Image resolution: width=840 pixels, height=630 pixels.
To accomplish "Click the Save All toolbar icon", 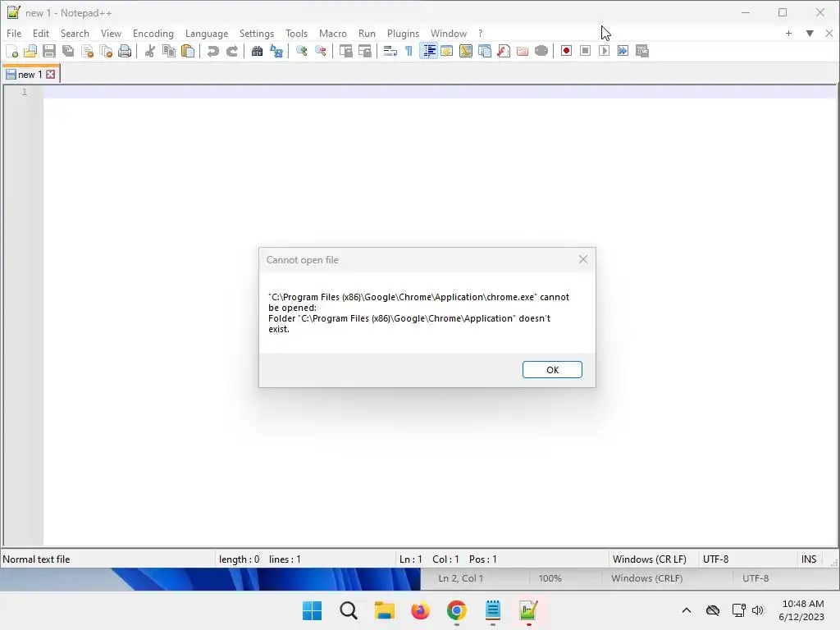I will click(x=68, y=51).
